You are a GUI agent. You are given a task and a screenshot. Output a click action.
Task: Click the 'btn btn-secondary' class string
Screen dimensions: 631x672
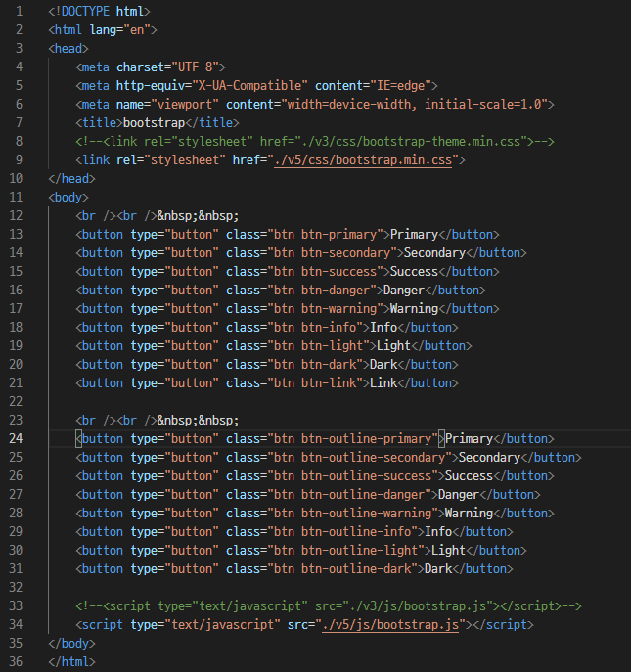pyautogui.click(x=332, y=253)
